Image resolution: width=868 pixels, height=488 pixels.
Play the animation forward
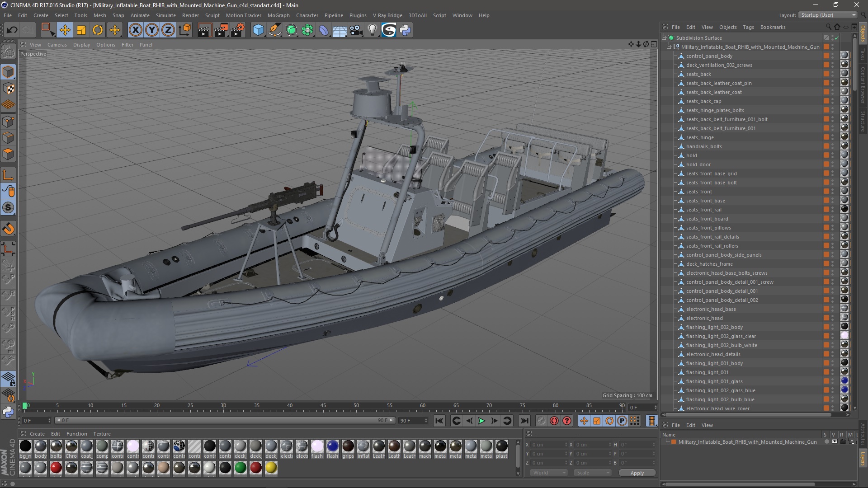tap(481, 421)
